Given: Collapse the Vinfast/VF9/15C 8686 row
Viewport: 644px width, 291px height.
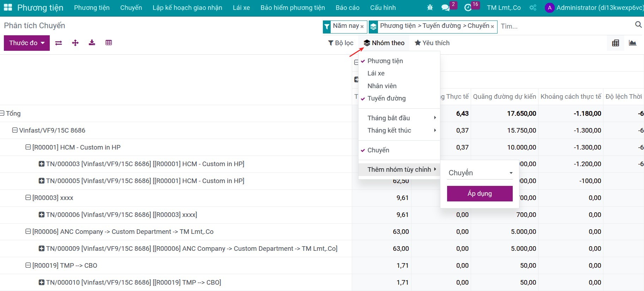Looking at the screenshot, I should [15, 130].
